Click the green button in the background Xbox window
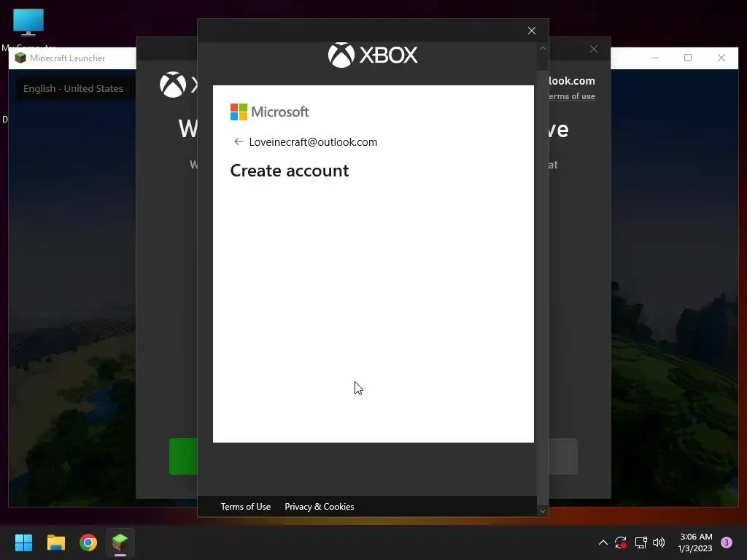This screenshot has width=747, height=560. (x=183, y=456)
